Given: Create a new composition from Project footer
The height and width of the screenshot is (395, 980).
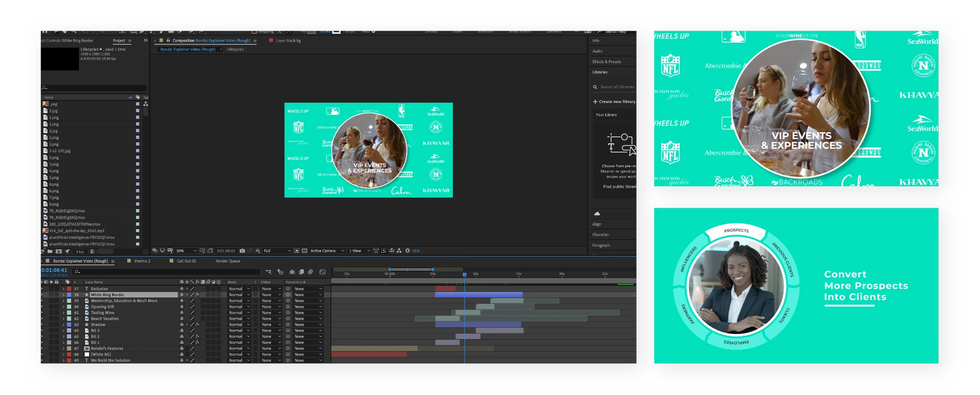Looking at the screenshot, I should [59, 251].
